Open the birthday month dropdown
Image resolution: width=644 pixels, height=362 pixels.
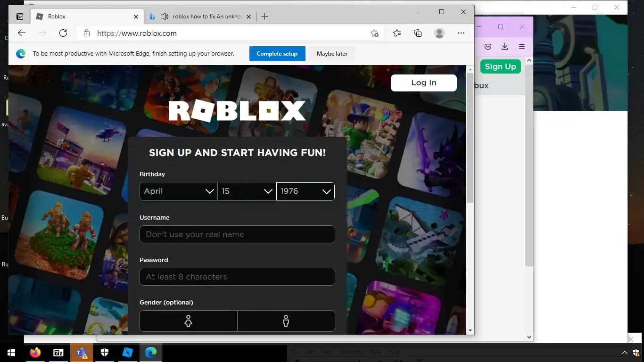(179, 191)
